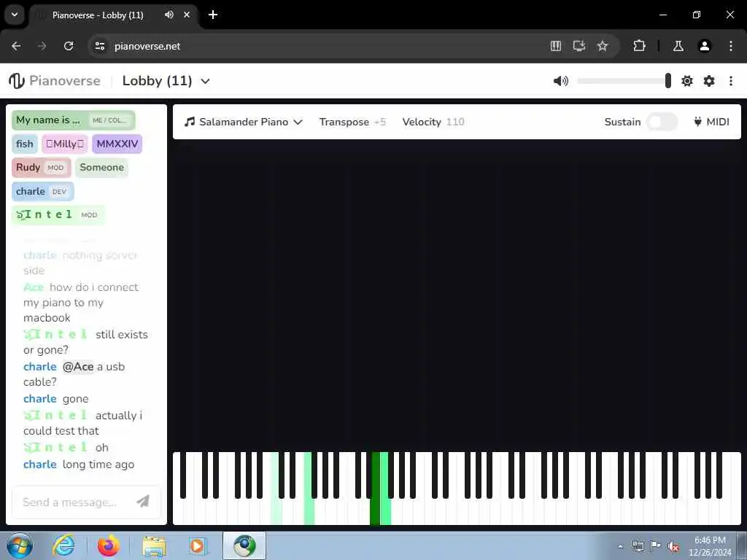This screenshot has width=747, height=560.
Task: Click the MMXXIV user chip
Action: 117,144
